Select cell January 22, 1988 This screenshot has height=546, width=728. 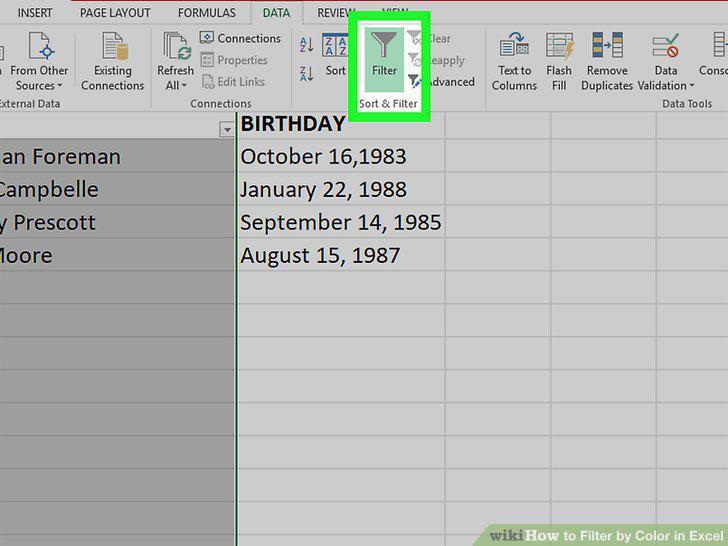pyautogui.click(x=341, y=189)
